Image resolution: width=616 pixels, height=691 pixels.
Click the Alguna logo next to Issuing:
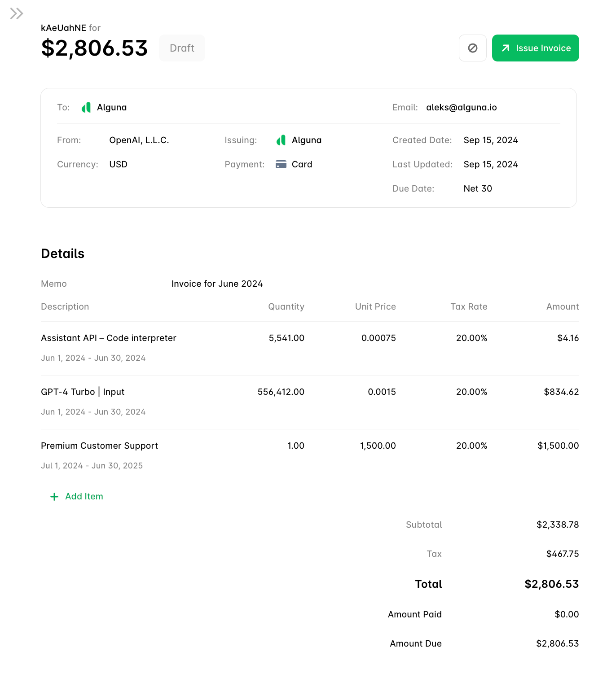tap(281, 140)
